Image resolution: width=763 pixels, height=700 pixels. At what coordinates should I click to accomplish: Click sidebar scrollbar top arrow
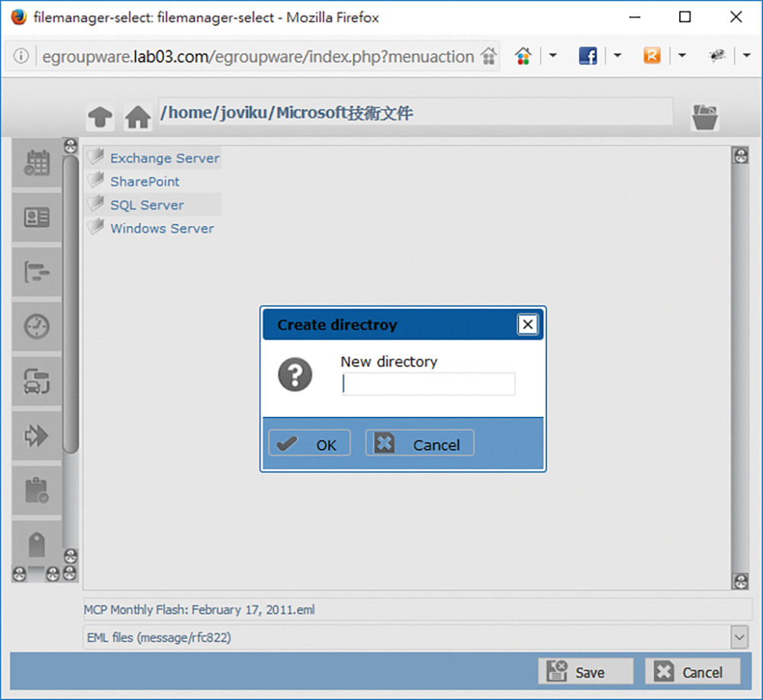(x=70, y=146)
